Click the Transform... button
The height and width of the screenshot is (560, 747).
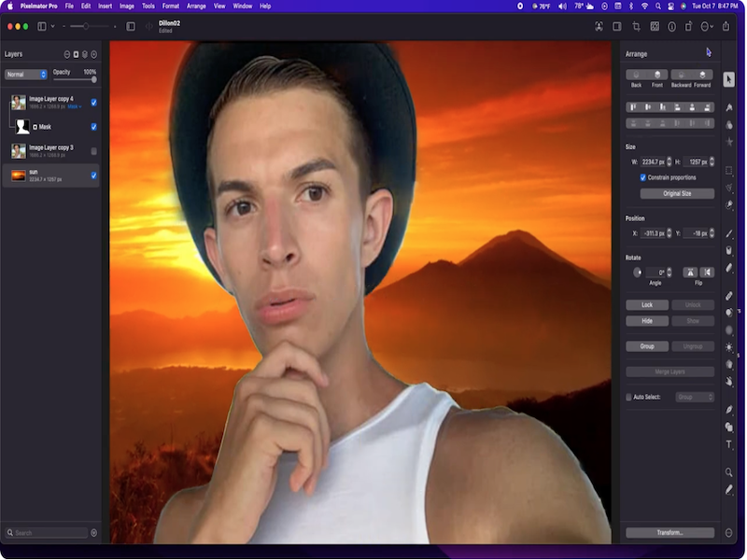click(669, 533)
